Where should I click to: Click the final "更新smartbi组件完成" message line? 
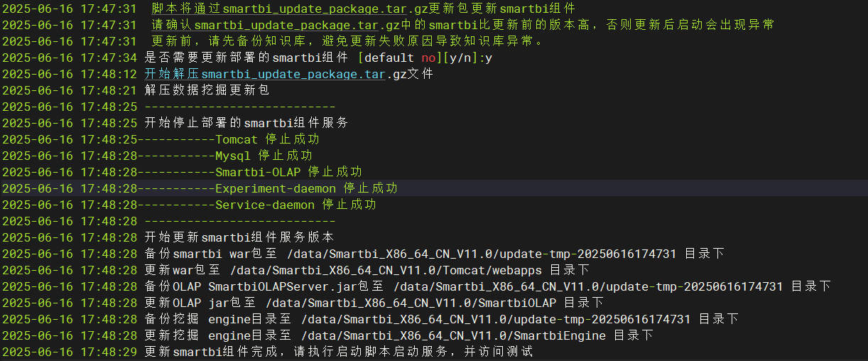tap(338, 352)
